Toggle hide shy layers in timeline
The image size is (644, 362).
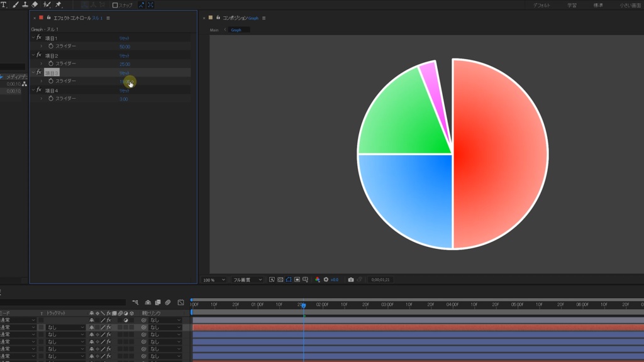click(148, 302)
